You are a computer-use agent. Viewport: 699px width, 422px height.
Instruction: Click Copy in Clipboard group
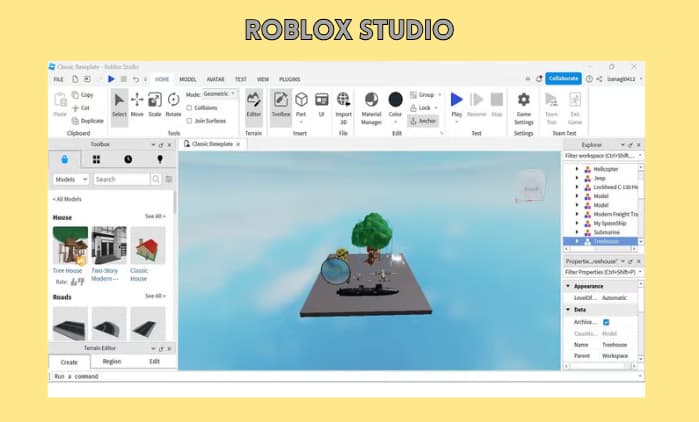(x=83, y=95)
